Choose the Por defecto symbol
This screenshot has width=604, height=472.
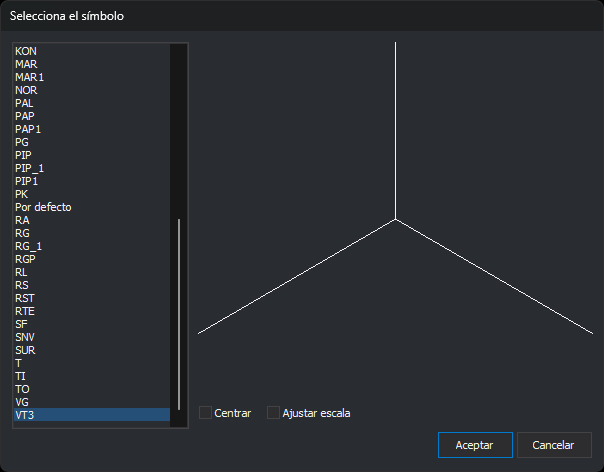92,207
